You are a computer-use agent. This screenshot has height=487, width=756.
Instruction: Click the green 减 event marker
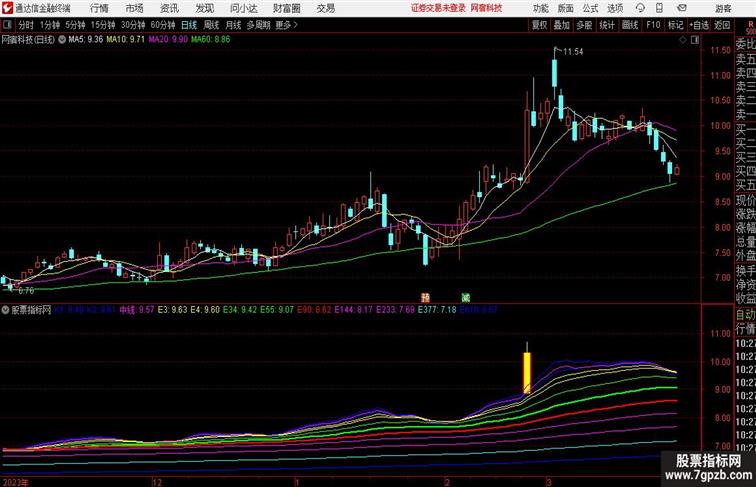[465, 298]
